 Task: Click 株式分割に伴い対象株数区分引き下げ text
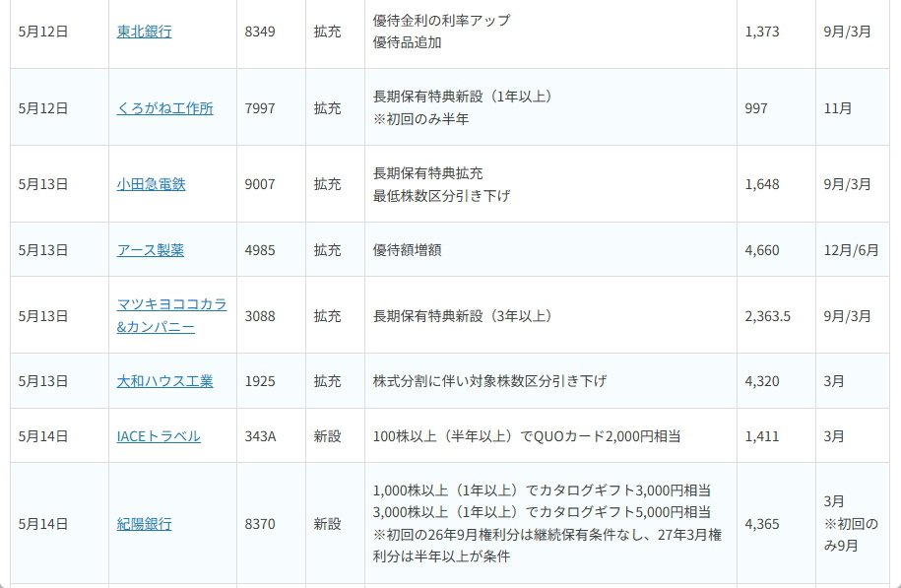click(x=489, y=381)
